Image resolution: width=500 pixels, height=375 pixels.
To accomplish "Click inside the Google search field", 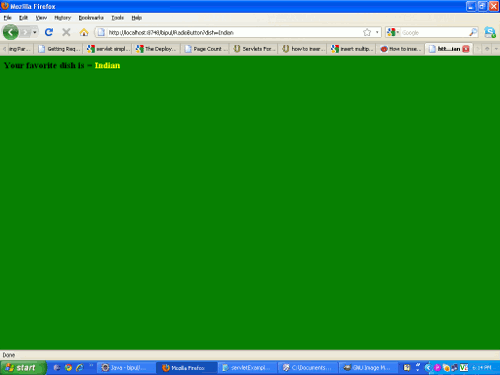I will [433, 32].
